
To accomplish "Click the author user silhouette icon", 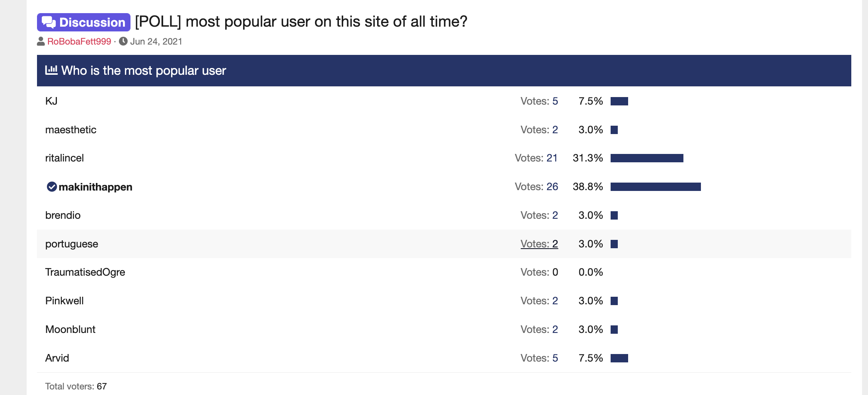I will 41,41.
